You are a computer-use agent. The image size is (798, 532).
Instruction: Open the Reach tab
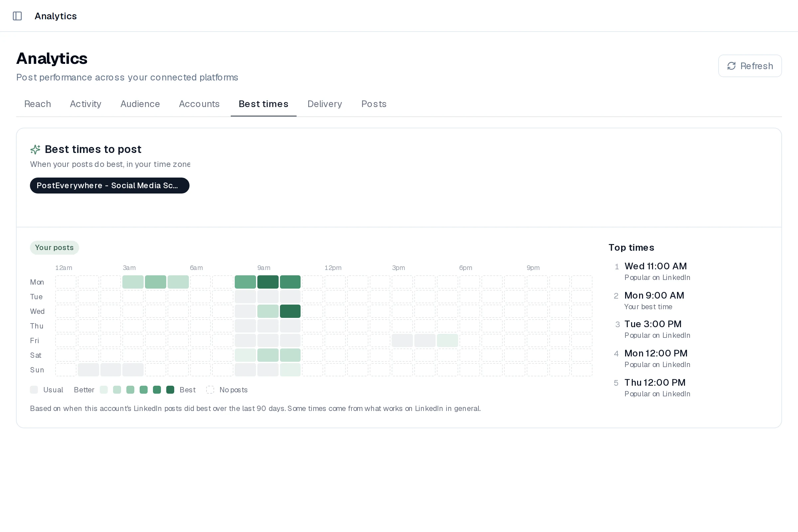[x=38, y=104]
